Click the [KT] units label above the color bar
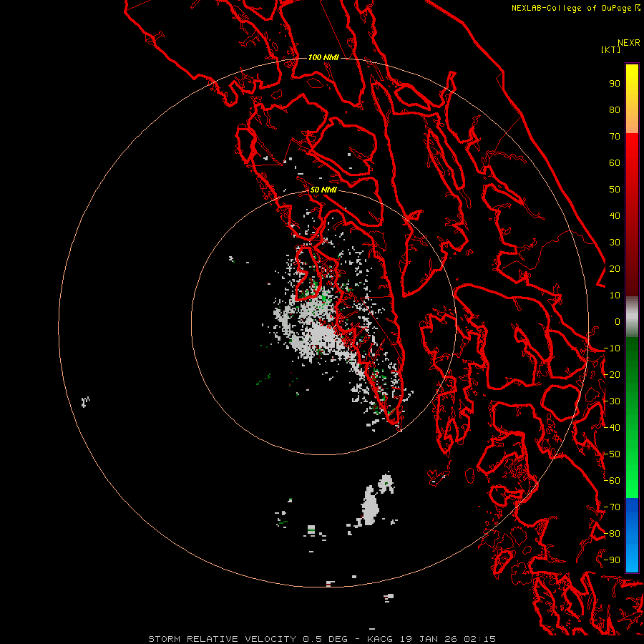644x644 pixels. [610, 49]
